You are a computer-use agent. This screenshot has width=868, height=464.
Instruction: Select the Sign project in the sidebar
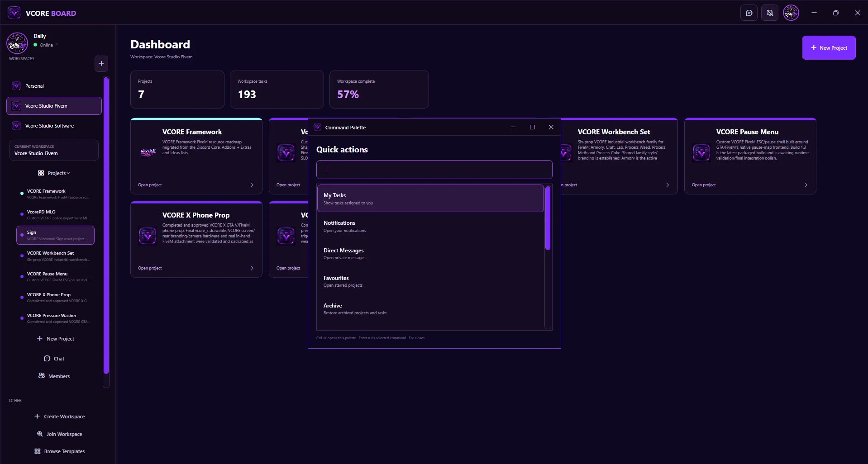(55, 235)
